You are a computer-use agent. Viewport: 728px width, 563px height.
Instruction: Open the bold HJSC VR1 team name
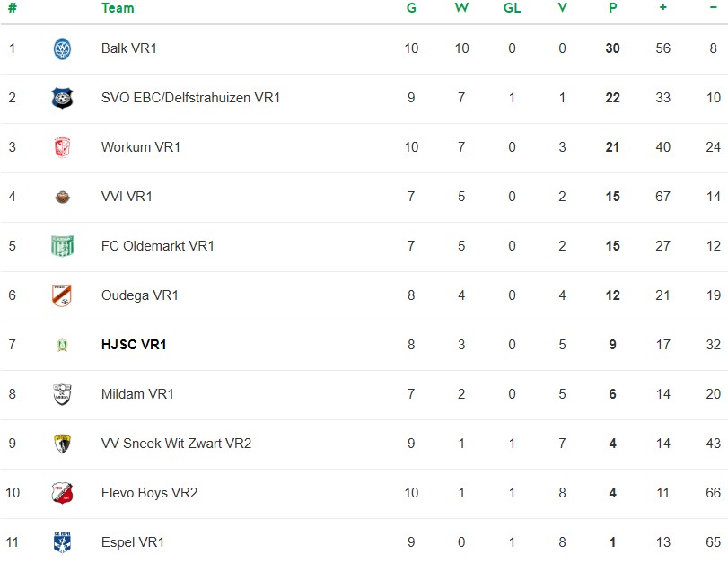click(134, 345)
